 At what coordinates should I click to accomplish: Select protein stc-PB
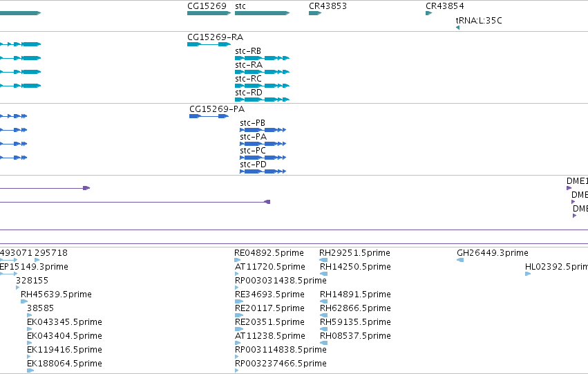click(x=263, y=130)
